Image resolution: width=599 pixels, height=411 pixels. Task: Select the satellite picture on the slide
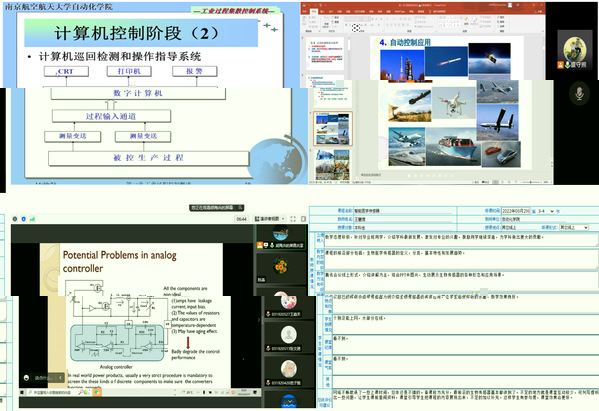tap(489, 58)
